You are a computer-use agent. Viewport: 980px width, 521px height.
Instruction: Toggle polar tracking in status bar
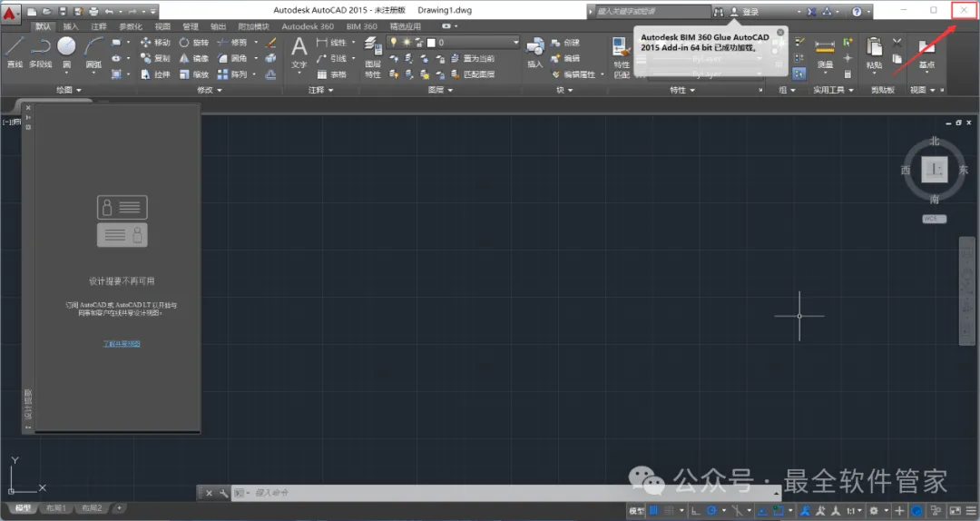[711, 510]
